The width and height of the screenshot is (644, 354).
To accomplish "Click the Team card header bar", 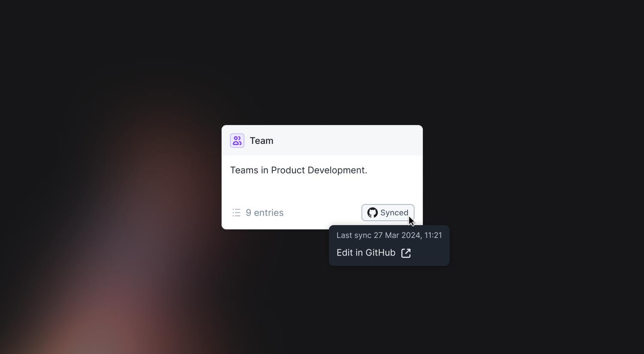I will pyautogui.click(x=322, y=140).
